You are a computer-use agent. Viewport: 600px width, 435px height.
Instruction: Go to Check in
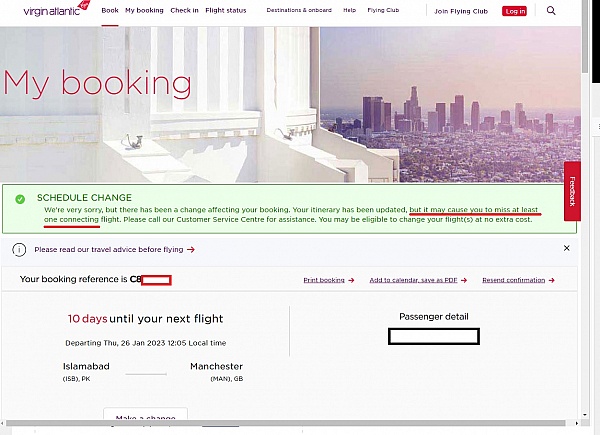pos(184,10)
